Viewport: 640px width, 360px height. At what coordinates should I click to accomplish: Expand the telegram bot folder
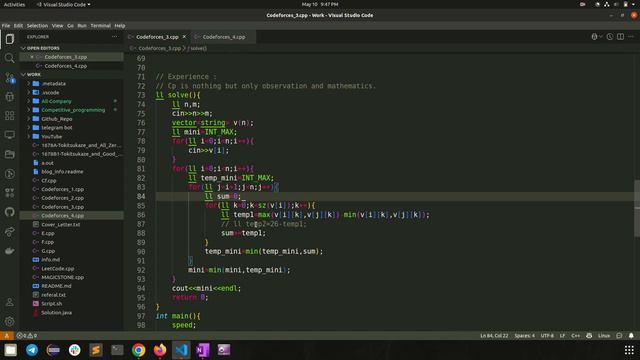(29, 128)
